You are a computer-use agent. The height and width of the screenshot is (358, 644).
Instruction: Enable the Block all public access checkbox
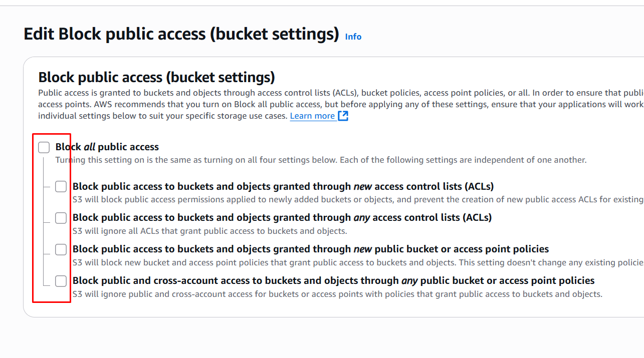(x=44, y=147)
